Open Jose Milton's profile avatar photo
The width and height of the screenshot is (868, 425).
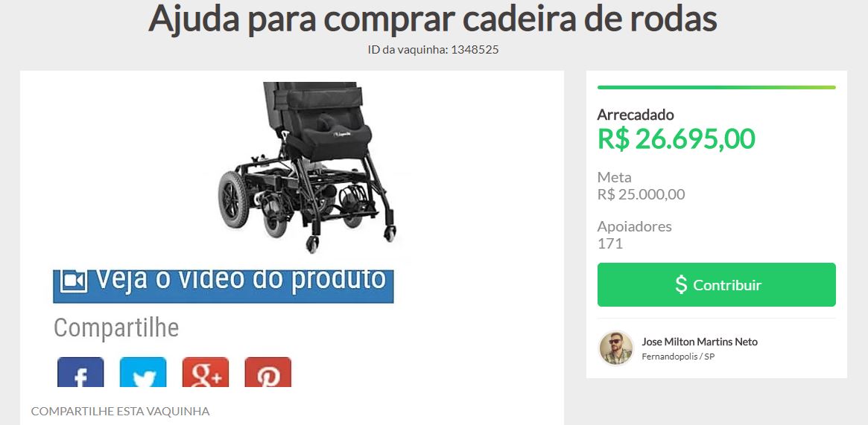[616, 348]
